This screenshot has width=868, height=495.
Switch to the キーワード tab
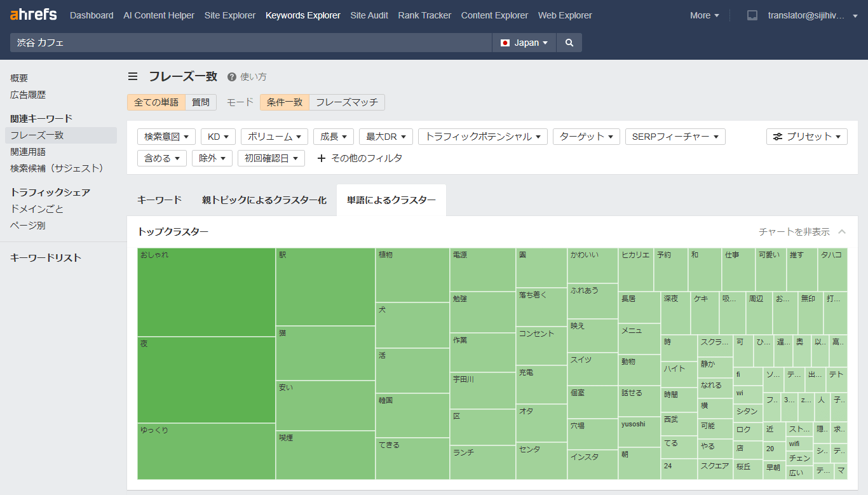coord(159,200)
